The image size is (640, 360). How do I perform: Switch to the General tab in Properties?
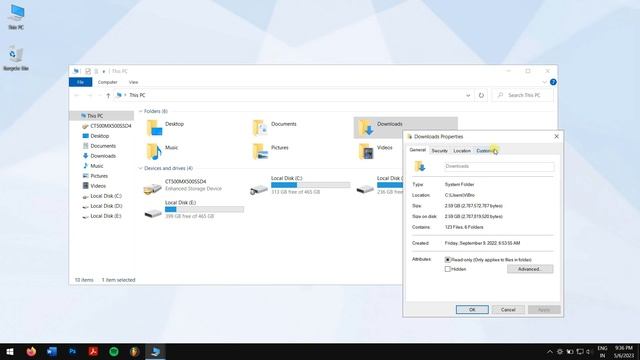[x=418, y=150]
